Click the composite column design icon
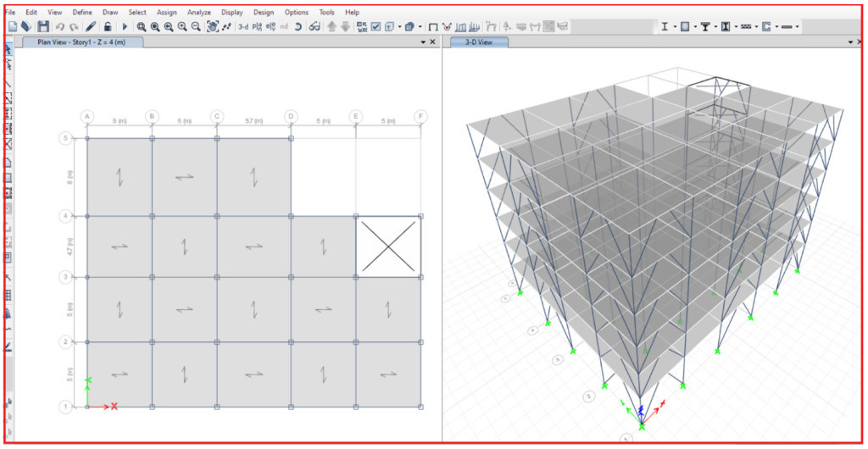The width and height of the screenshot is (868, 449). click(726, 26)
